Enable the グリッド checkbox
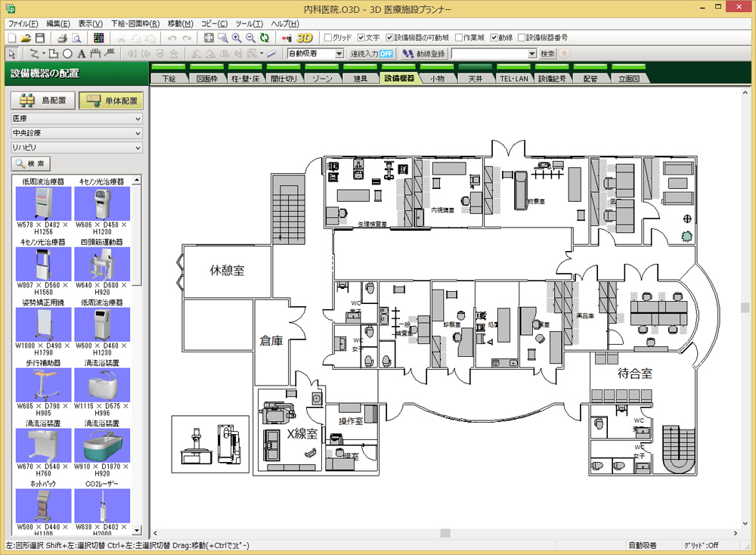Viewport: 756px width, 555px height. pos(327,37)
